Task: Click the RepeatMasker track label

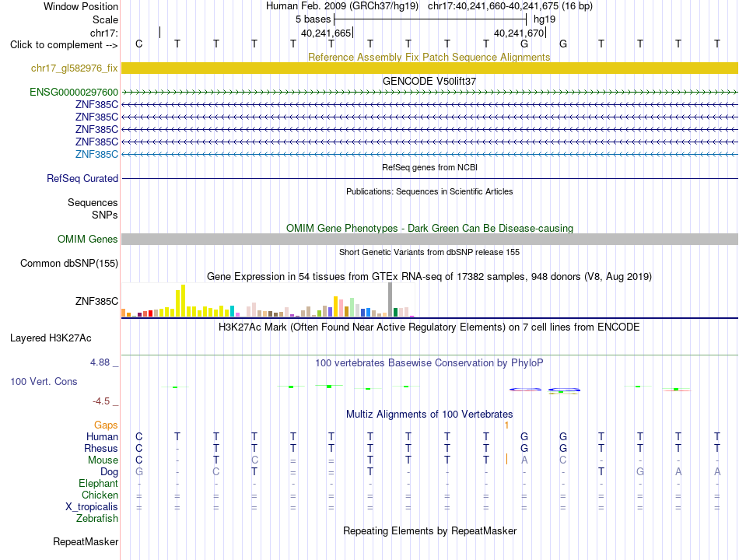Action: [x=86, y=541]
